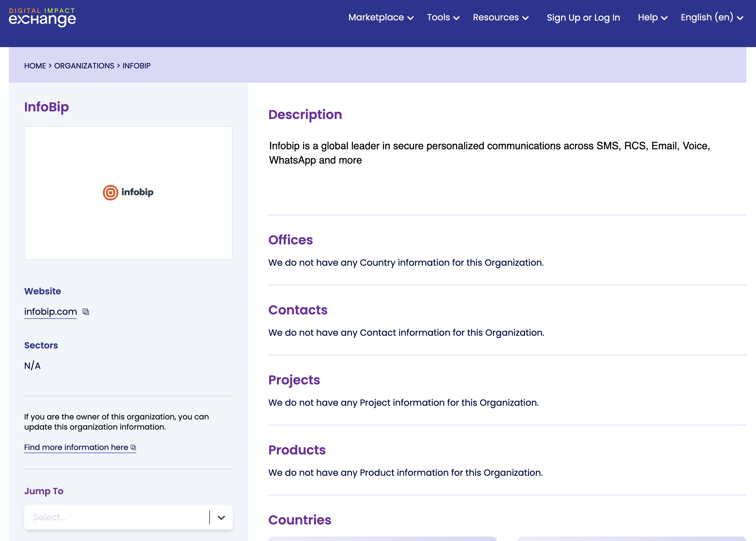756x541 pixels.
Task: Click 'We do not have any Contact information' text
Action: [406, 333]
